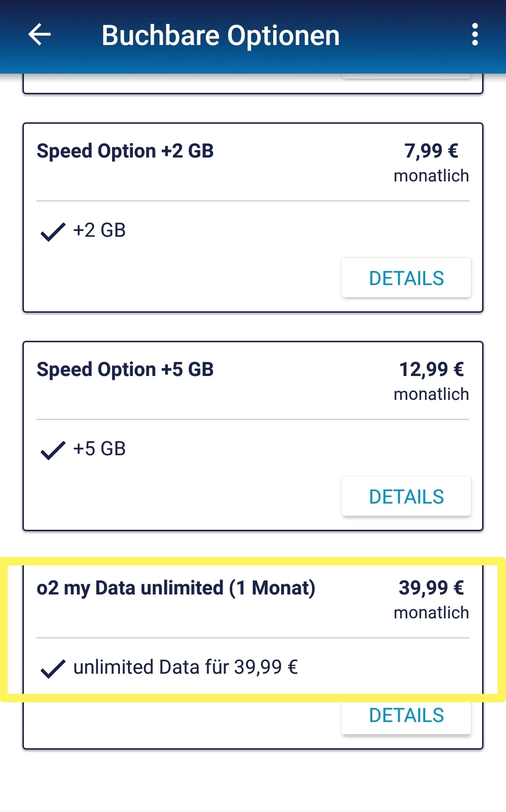Click the checkmark beside unlimited Data
Viewport: 506px width, 812px height.
point(52,669)
